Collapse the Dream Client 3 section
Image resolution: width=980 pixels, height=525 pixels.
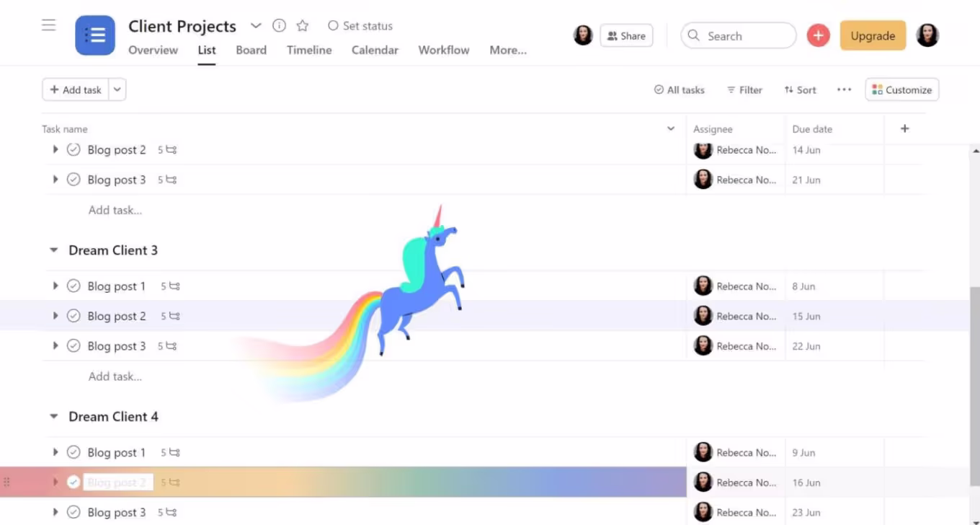tap(53, 250)
